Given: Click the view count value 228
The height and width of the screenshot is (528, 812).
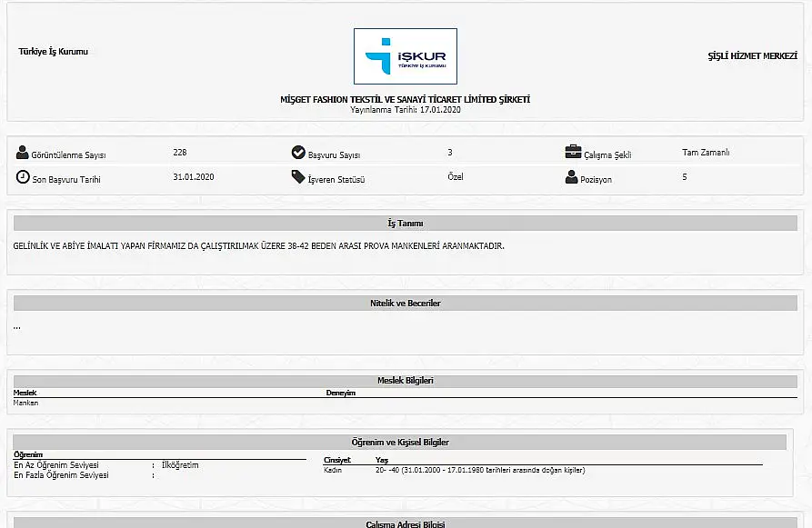Looking at the screenshot, I should point(180,152).
